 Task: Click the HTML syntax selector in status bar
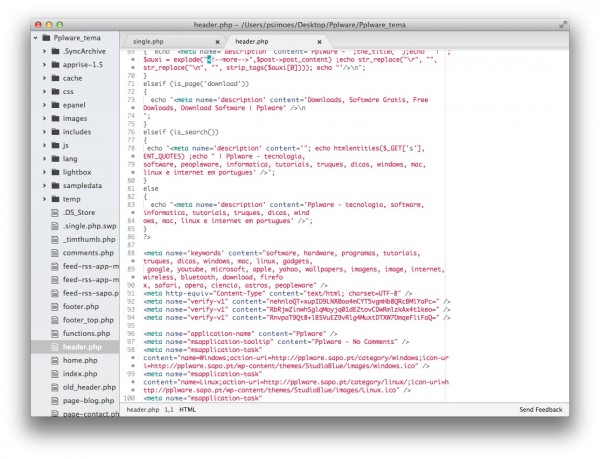pyautogui.click(x=188, y=410)
